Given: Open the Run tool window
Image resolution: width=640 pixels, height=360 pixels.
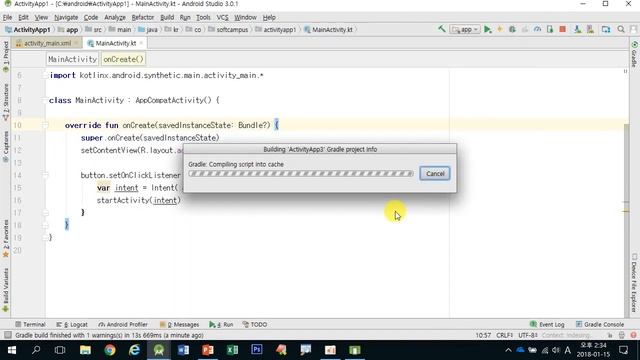Looking at the screenshot, I should (221, 324).
